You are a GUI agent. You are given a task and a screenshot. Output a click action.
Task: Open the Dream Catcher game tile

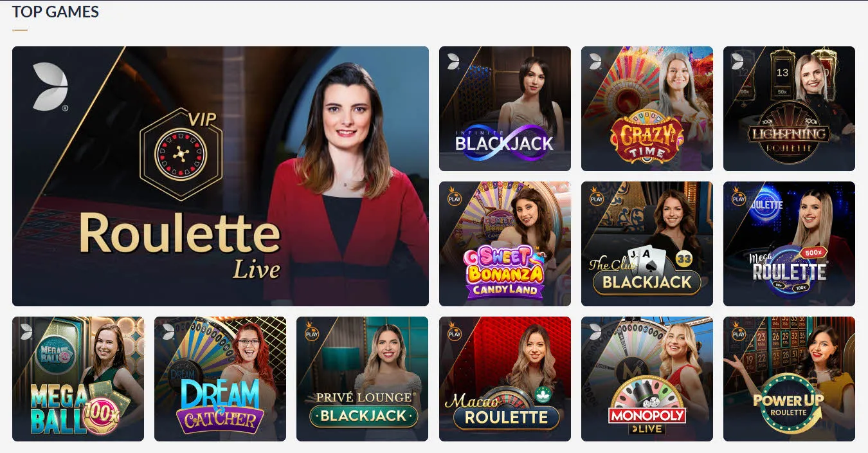point(220,379)
